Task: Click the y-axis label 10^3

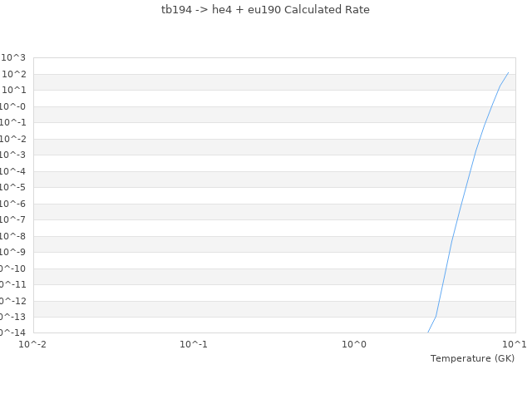Action: tap(14, 57)
